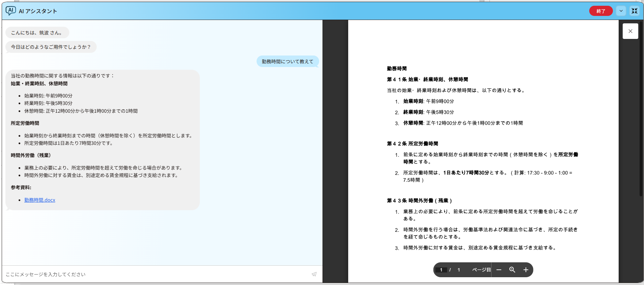Zoom in the document with plus icon
Screen dimensions: 644x285
pos(526,270)
